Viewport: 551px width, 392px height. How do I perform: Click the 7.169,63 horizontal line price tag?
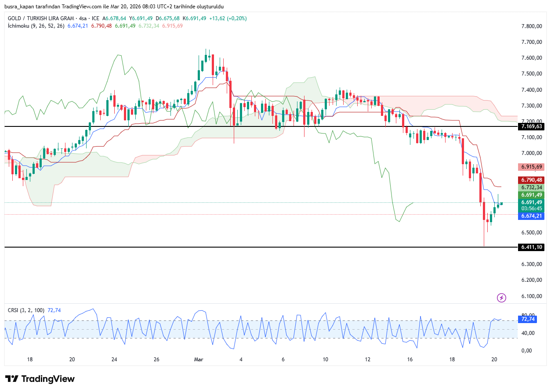pos(532,126)
